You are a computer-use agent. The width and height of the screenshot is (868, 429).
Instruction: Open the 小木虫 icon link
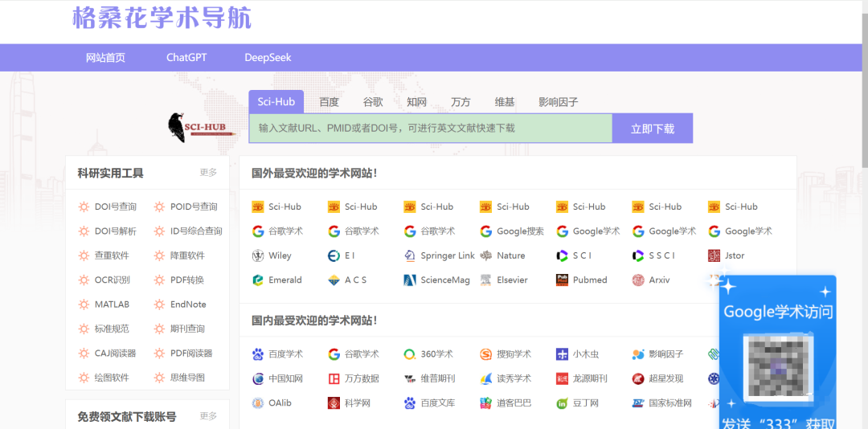coord(563,354)
